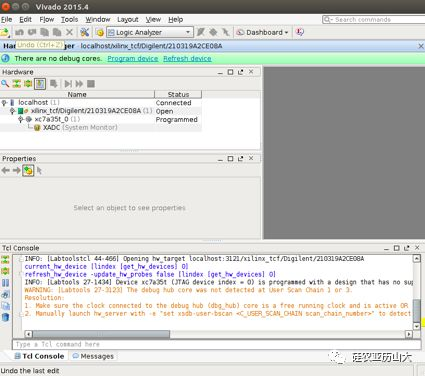425x376 pixels.
Task: Click the Stop trigger square icon
Action: [91, 84]
